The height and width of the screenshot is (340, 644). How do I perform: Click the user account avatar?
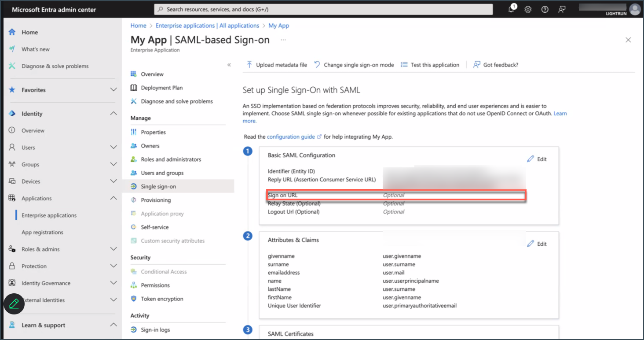(635, 9)
